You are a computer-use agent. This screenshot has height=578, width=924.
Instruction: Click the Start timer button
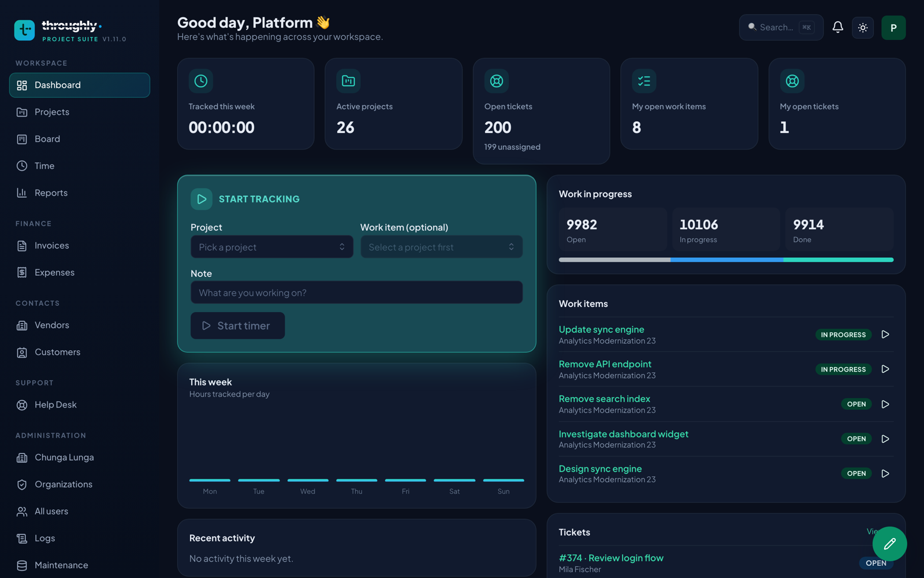(x=237, y=325)
